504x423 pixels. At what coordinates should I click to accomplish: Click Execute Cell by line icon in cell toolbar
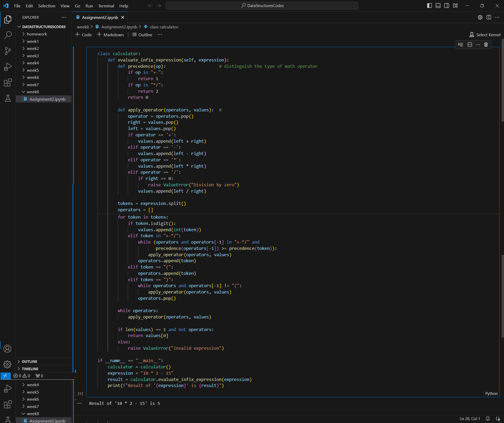(x=461, y=44)
